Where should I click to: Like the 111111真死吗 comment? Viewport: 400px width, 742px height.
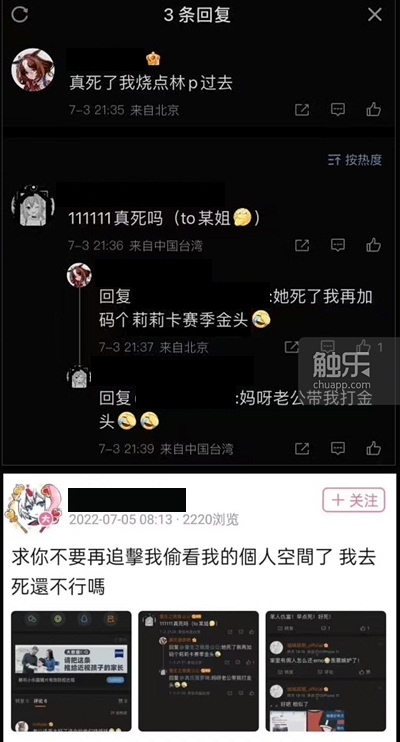point(373,245)
